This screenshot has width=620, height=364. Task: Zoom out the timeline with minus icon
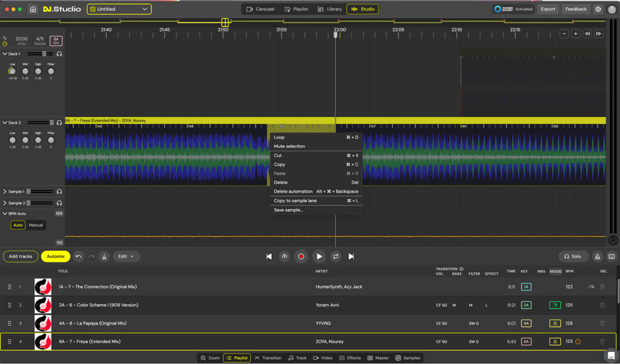tap(564, 33)
